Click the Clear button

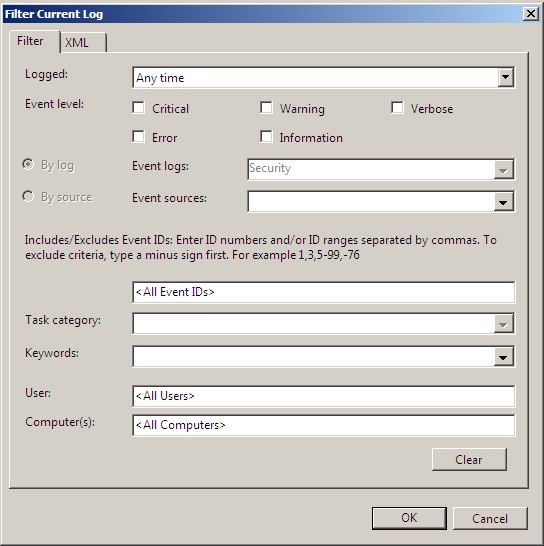[x=469, y=460]
